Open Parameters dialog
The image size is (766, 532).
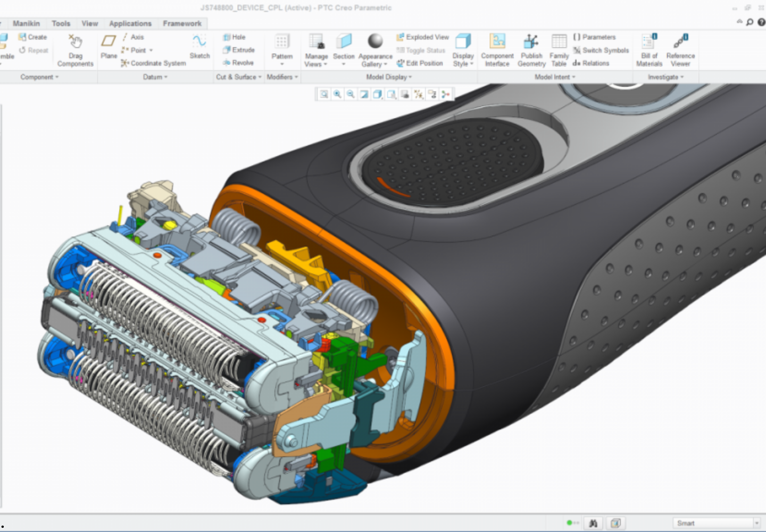[594, 37]
